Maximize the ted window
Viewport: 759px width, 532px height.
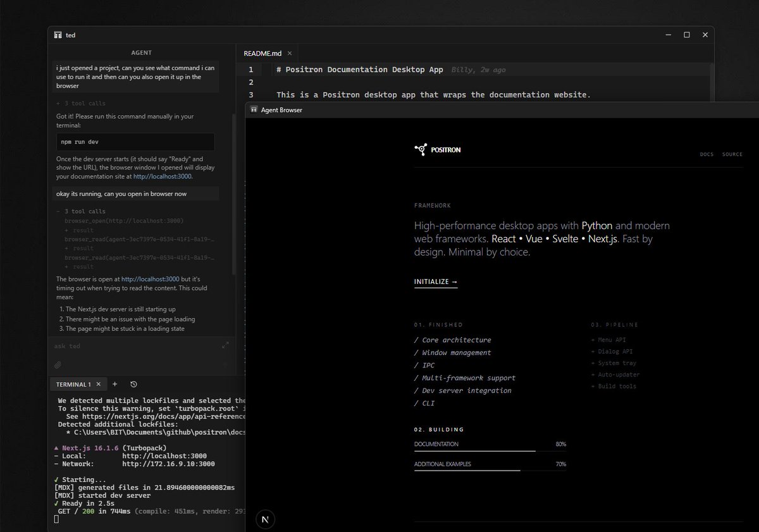tap(686, 35)
